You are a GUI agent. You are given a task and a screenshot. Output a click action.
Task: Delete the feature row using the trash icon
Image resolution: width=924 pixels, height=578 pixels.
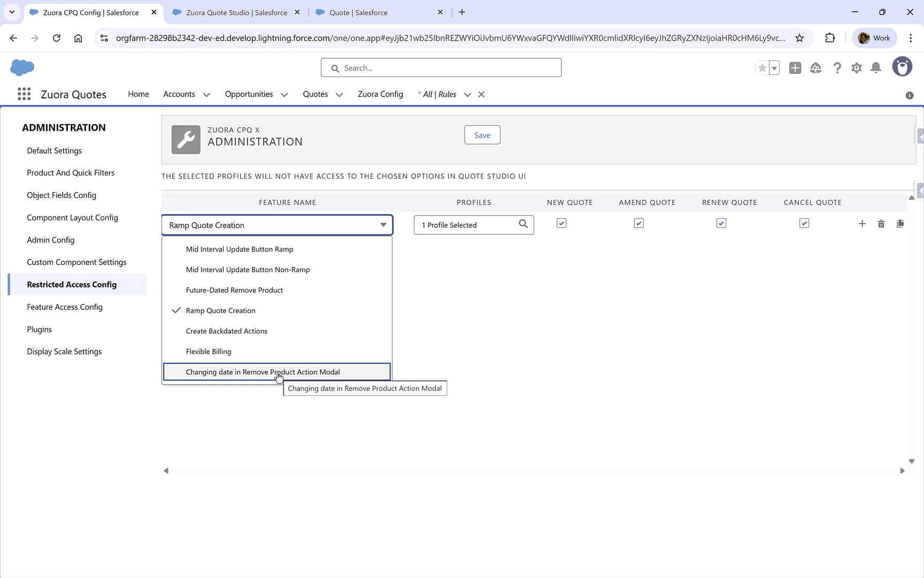tap(881, 224)
